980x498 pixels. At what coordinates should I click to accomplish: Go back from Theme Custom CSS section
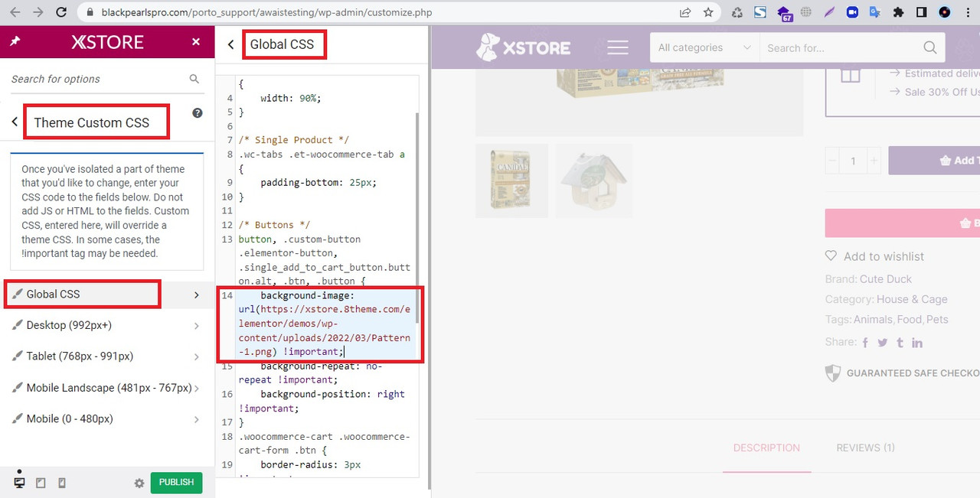(15, 122)
